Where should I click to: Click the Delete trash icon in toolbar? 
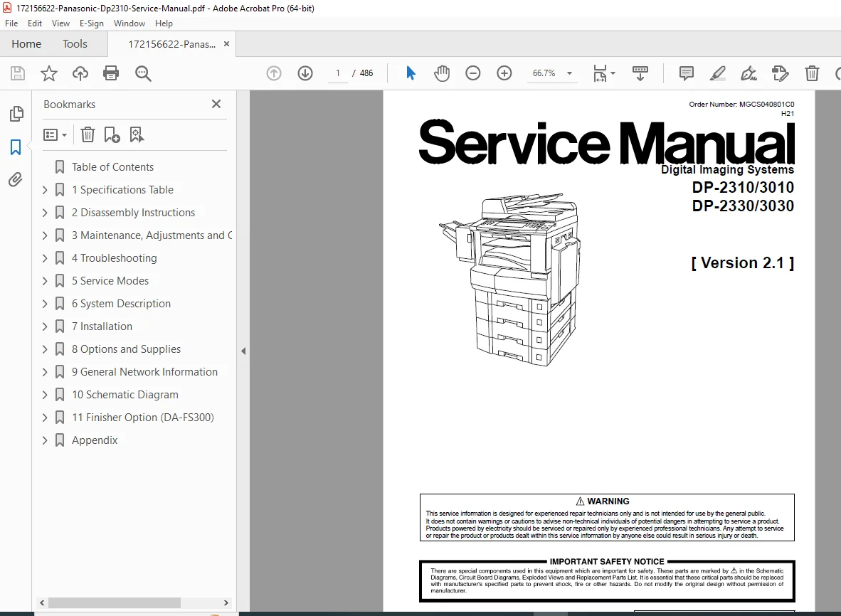(812, 73)
